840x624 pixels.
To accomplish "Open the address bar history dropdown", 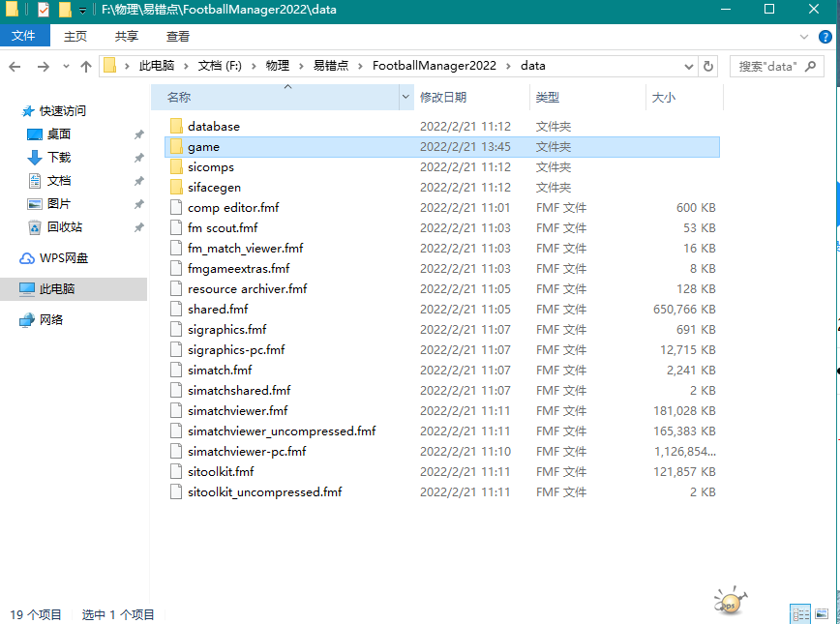I will 689,67.
